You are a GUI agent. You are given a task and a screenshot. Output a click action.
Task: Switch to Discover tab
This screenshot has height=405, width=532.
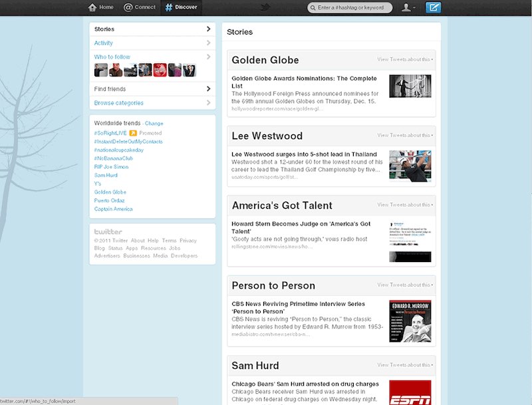point(181,7)
